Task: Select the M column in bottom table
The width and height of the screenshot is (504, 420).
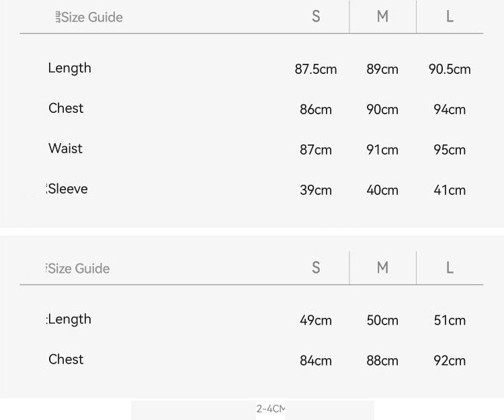Action: (382, 267)
